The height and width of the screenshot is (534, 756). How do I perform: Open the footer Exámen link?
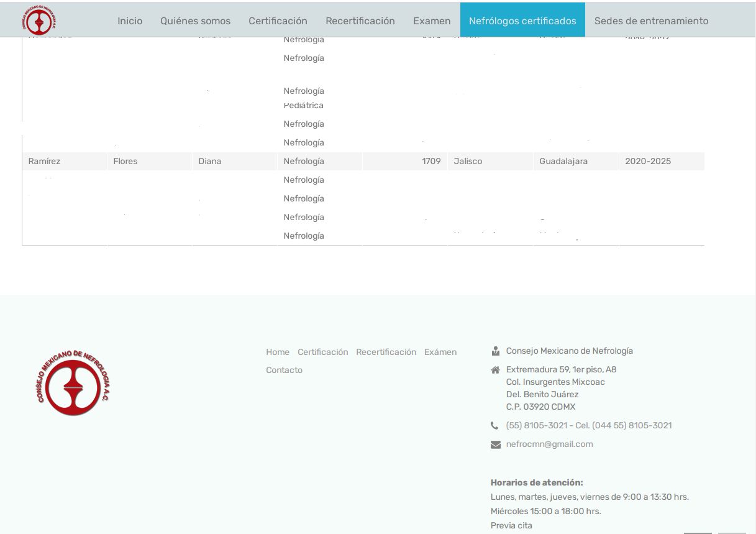click(x=440, y=352)
